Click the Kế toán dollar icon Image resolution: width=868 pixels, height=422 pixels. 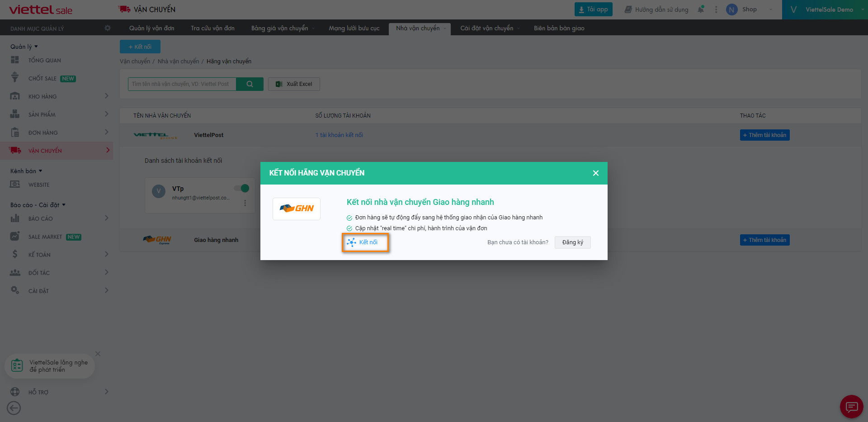[15, 254]
